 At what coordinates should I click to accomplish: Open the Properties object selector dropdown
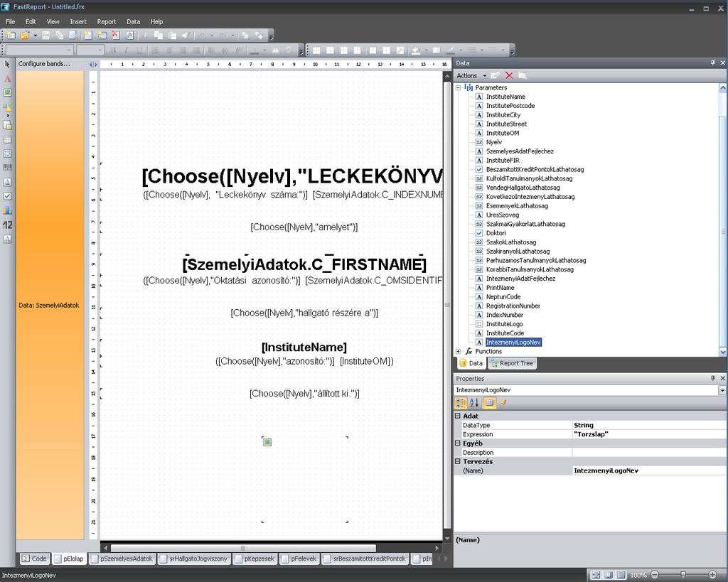[722, 390]
